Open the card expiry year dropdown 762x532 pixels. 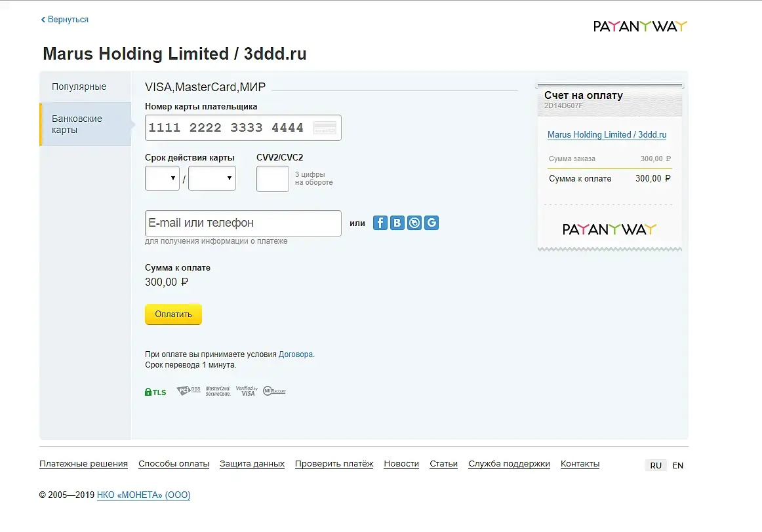pyautogui.click(x=212, y=178)
